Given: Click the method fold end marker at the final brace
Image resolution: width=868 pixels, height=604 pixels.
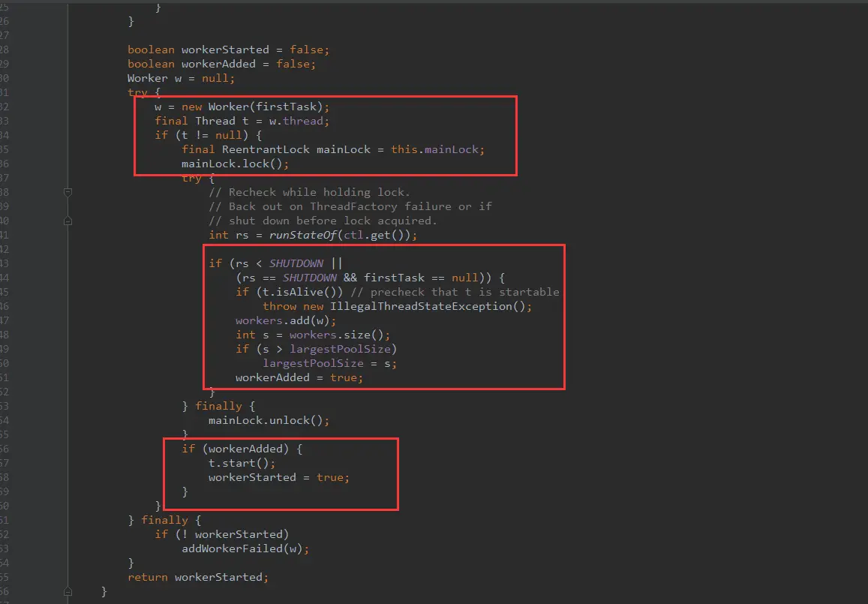Looking at the screenshot, I should 68,591.
